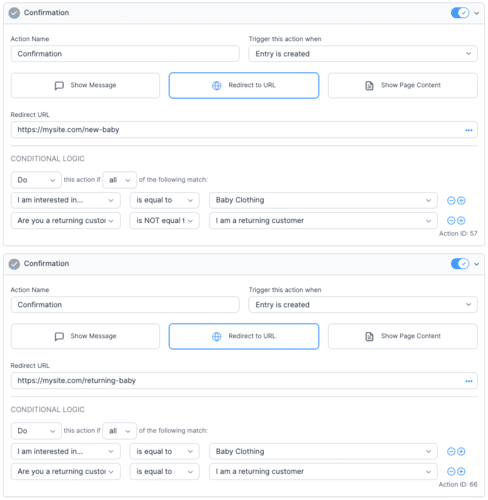Collapse the first Confirmation panel with chevron
This screenshot has width=488, height=500.
(477, 13)
